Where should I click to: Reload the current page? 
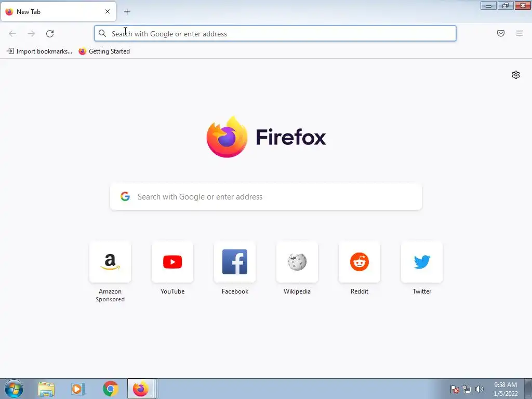(50, 34)
